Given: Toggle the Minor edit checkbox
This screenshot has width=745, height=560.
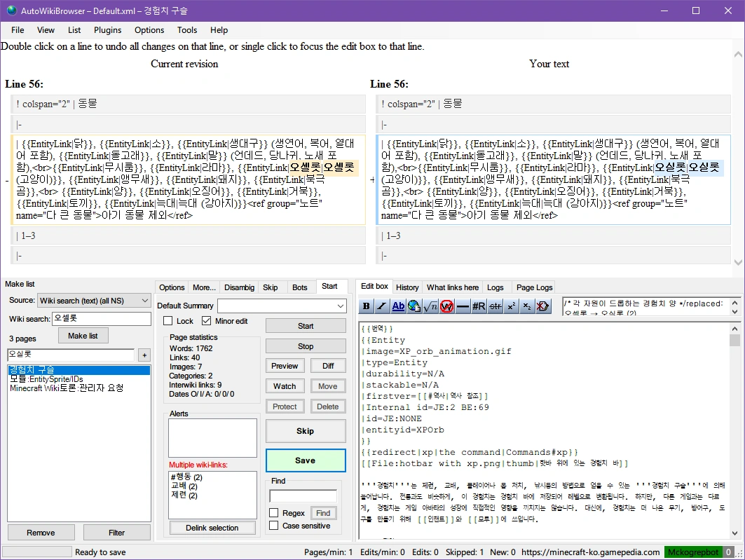Looking at the screenshot, I should [206, 321].
